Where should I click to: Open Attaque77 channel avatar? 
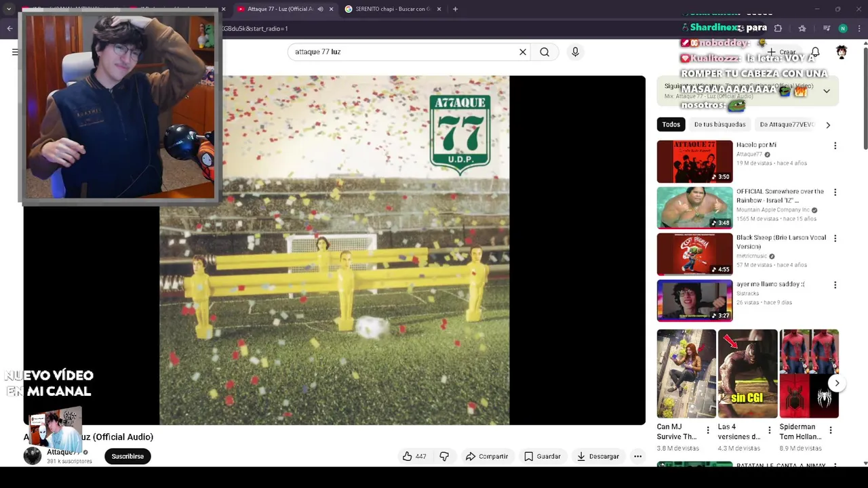pos(33,456)
